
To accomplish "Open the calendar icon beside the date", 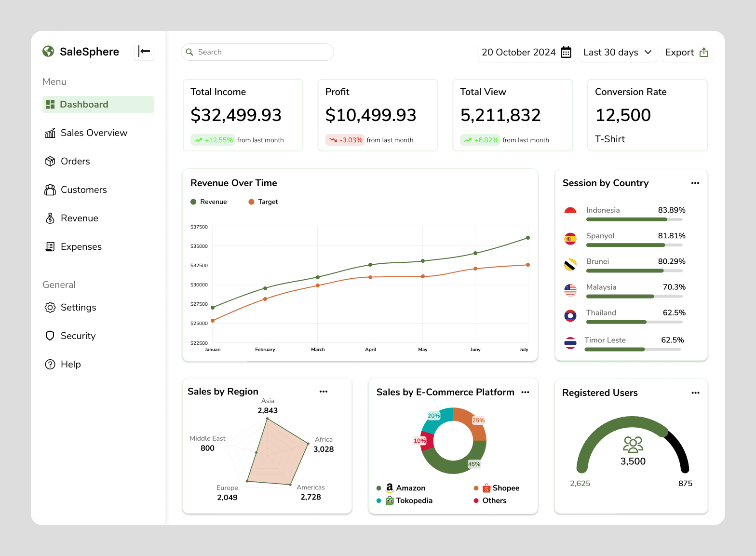I will point(566,52).
